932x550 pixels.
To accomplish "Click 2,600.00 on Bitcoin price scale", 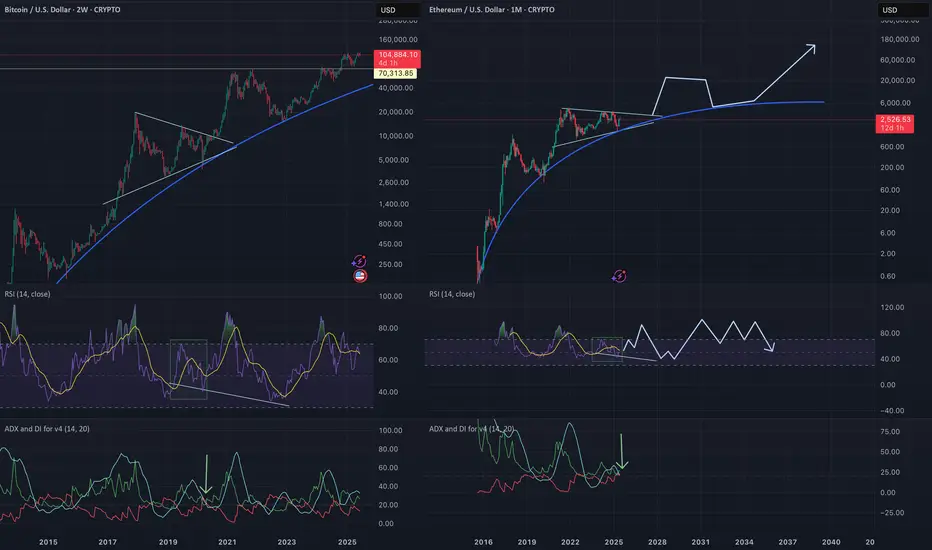I will pos(393,183).
